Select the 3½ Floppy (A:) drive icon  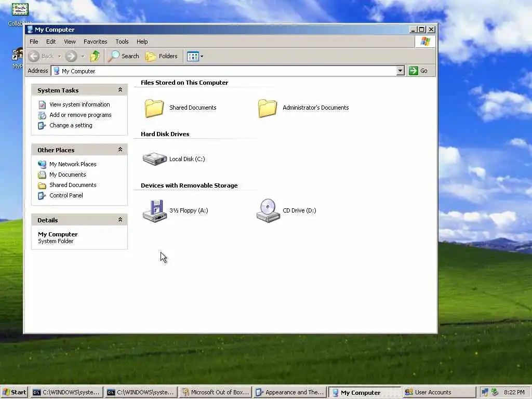(x=155, y=211)
